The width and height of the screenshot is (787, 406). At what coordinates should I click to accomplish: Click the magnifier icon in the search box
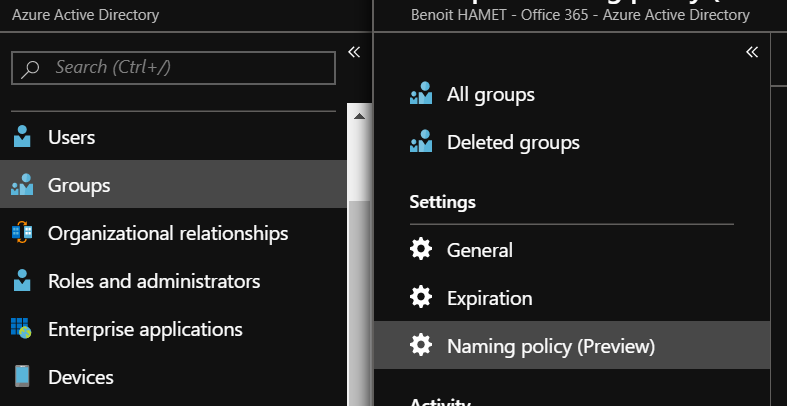coord(31,68)
